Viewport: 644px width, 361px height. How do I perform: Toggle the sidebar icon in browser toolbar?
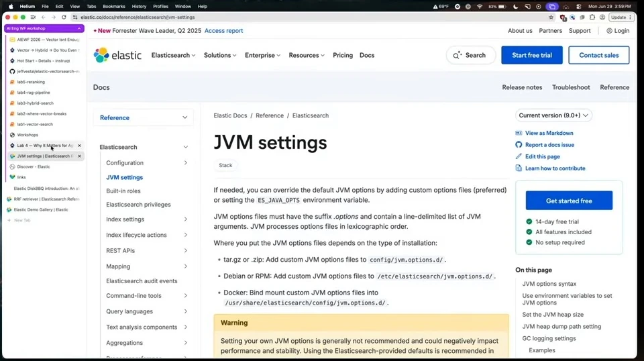(34, 17)
